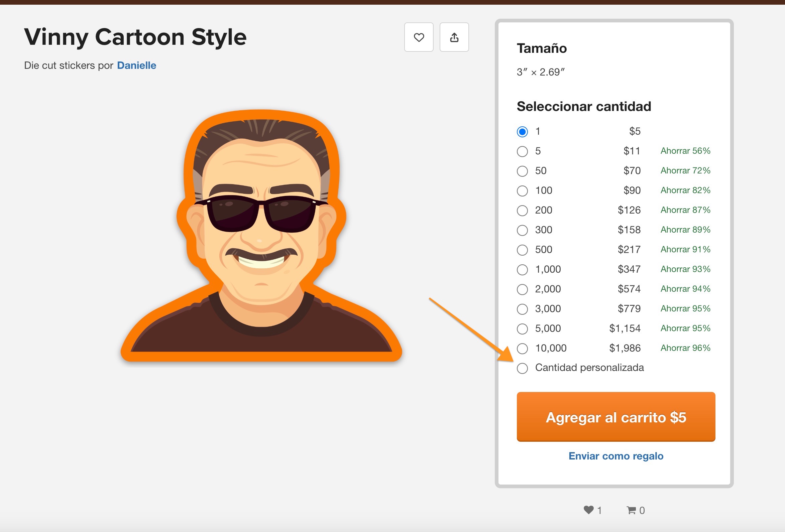Select the 10,000 sticker quantity
Image resolution: width=785 pixels, height=532 pixels.
(522, 348)
